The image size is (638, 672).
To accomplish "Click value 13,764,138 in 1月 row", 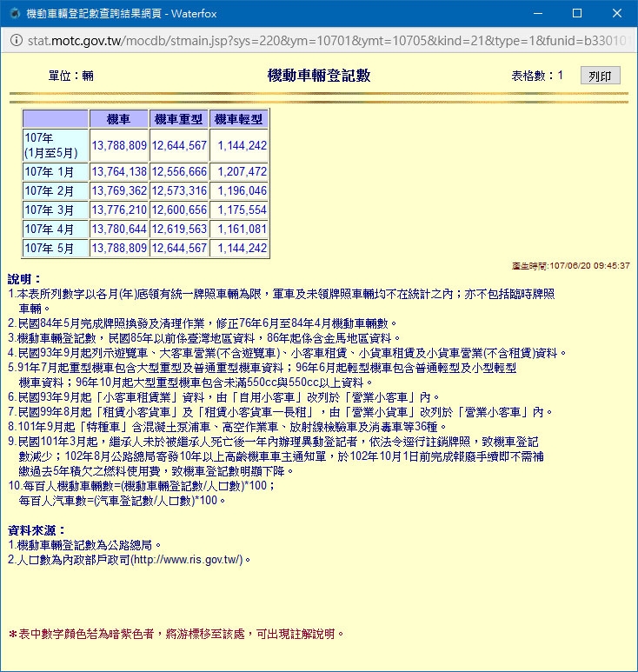I will 119,172.
